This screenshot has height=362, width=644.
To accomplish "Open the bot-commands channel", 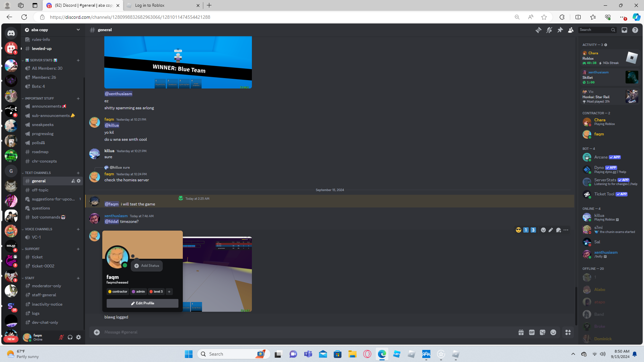I will point(53,217).
